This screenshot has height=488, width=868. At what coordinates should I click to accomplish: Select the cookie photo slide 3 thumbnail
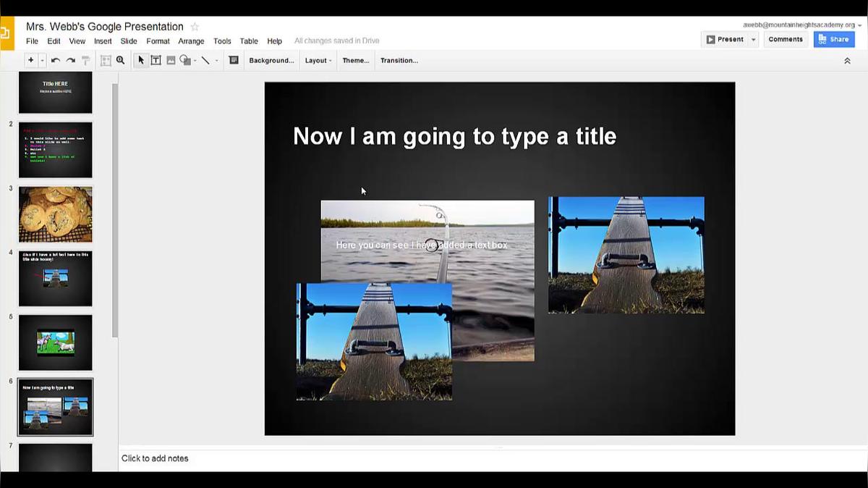56,214
